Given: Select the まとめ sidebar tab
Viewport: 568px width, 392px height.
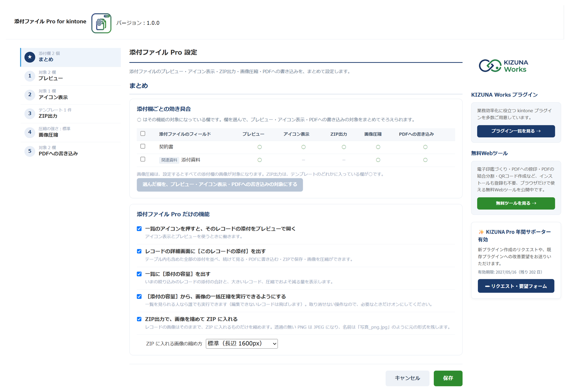Looking at the screenshot, I should [x=71, y=57].
